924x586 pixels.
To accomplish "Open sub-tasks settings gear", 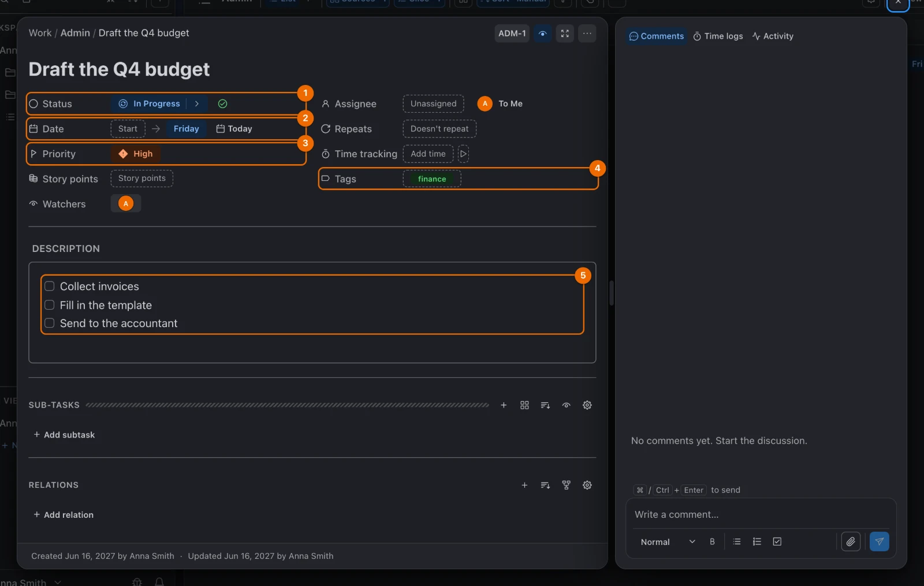I will click(x=587, y=405).
